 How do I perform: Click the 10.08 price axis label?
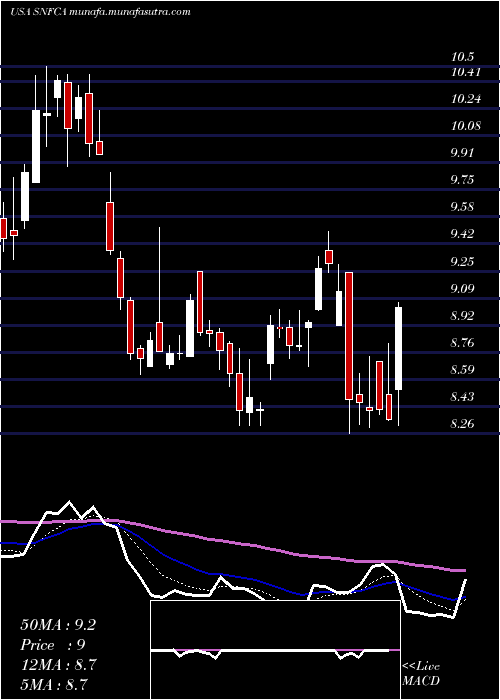466,125
